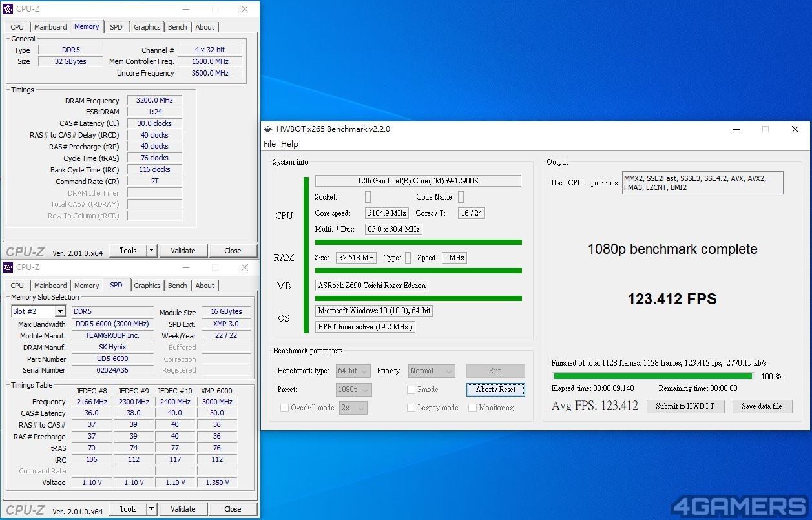
Task: Switch to the Memory tab in the SPD window
Action: [x=87, y=286]
